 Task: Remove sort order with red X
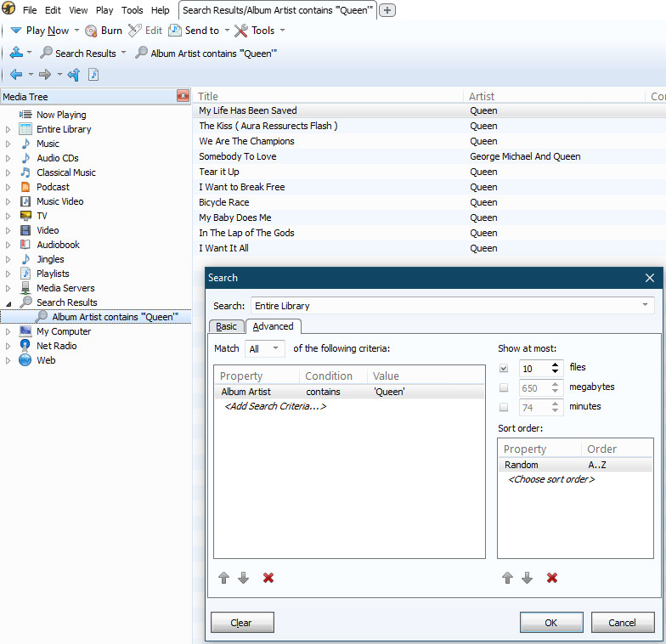click(x=551, y=578)
